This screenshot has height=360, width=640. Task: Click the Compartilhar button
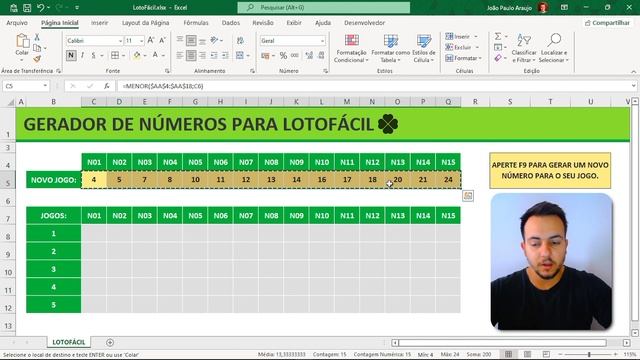[607, 23]
